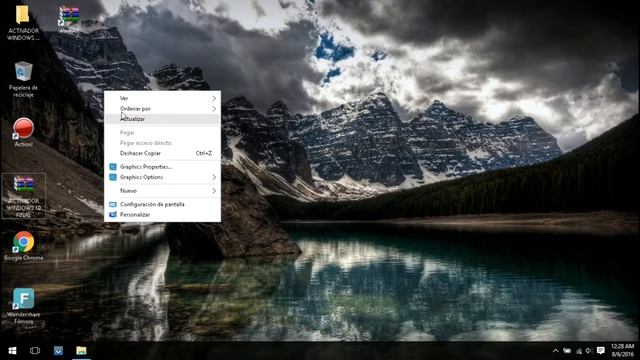
Task: Open the Windows Start menu
Action: pos(12,351)
